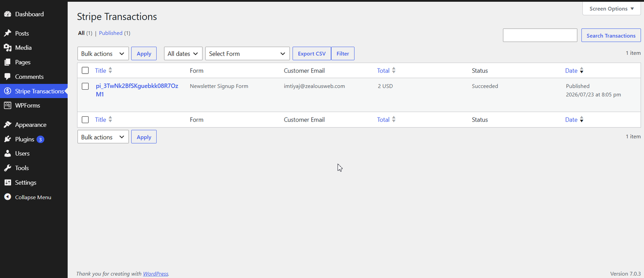Click the Stripe Transactions dollar icon
This screenshot has width=644, height=278.
(x=8, y=91)
